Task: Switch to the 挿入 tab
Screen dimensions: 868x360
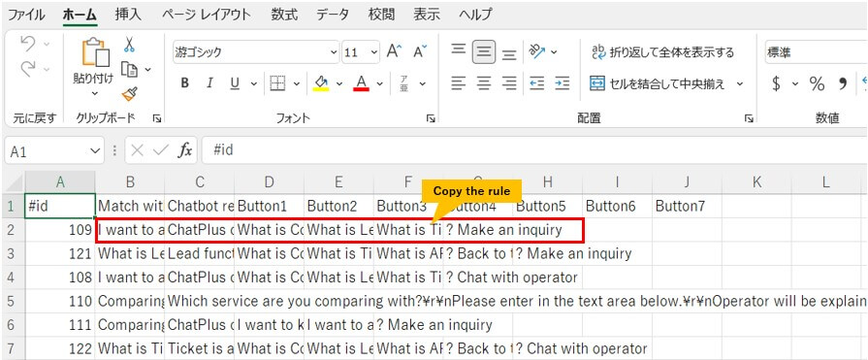Action: point(128,15)
